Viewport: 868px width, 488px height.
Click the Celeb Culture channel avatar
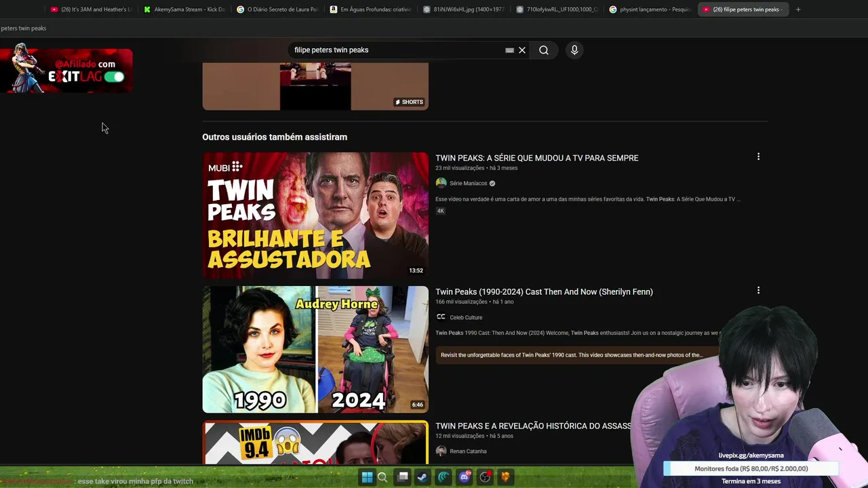coord(441,317)
